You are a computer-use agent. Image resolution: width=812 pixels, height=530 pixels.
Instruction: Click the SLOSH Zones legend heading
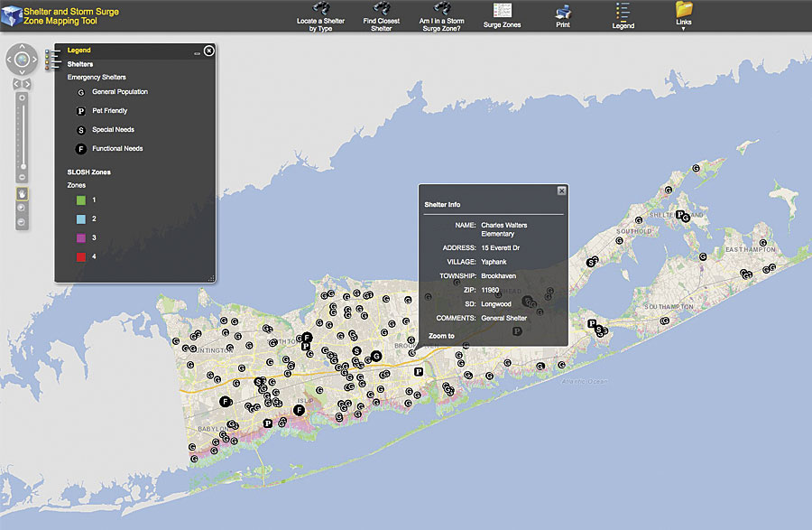tap(88, 172)
